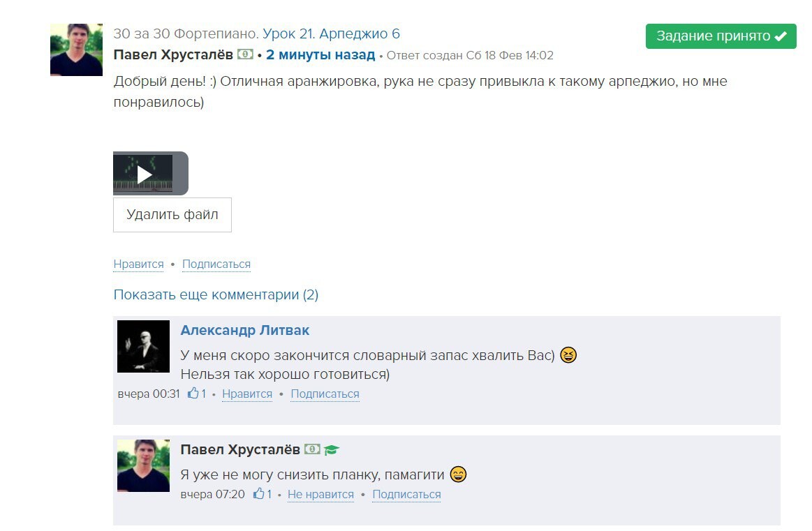Open the Александр Литвак profile name link
812x531 pixels.
[245, 330]
